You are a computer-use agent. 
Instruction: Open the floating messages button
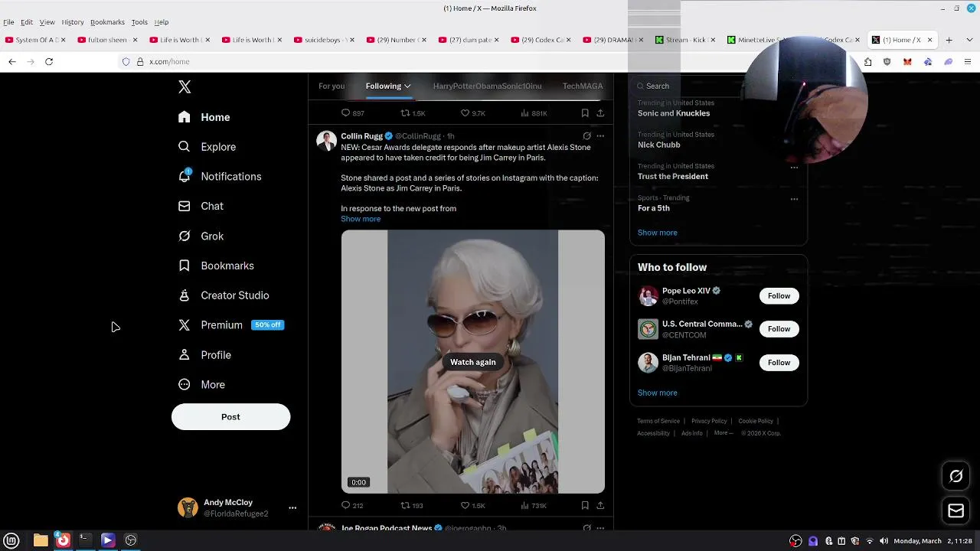click(955, 511)
